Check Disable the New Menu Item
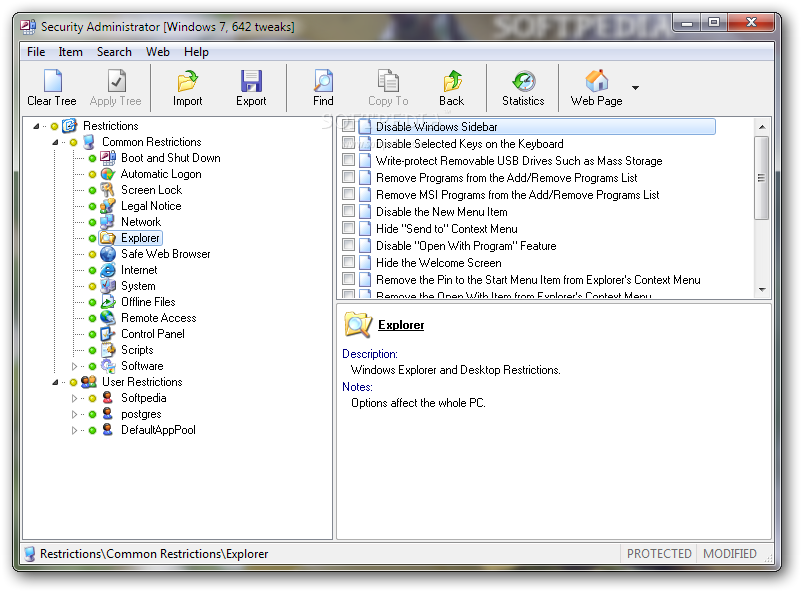The image size is (802, 592). 348,210
